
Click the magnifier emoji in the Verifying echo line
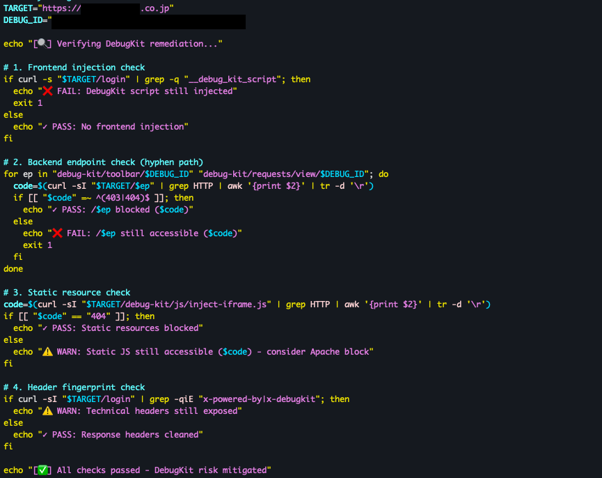coord(43,43)
